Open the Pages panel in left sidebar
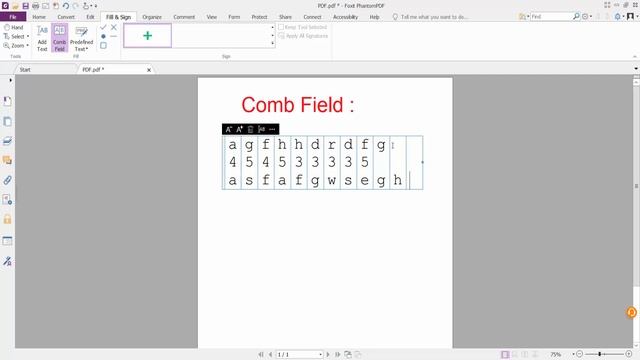The height and width of the screenshot is (360, 640). tap(7, 121)
